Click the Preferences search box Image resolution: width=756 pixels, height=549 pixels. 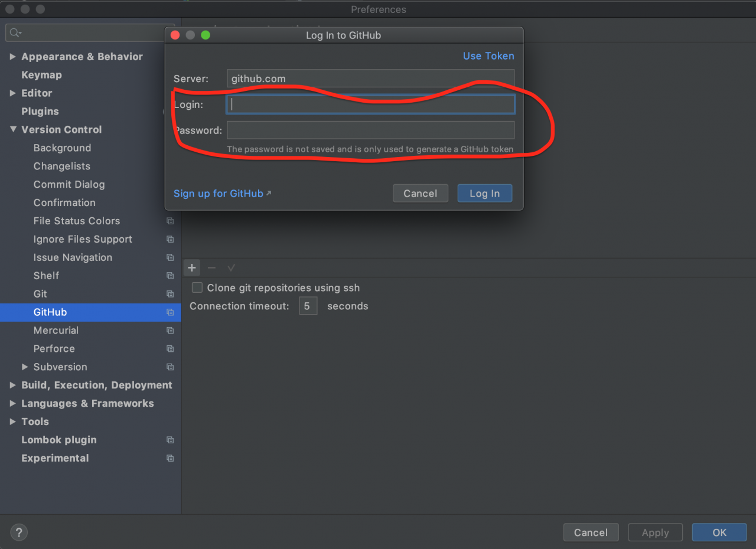pos(90,33)
